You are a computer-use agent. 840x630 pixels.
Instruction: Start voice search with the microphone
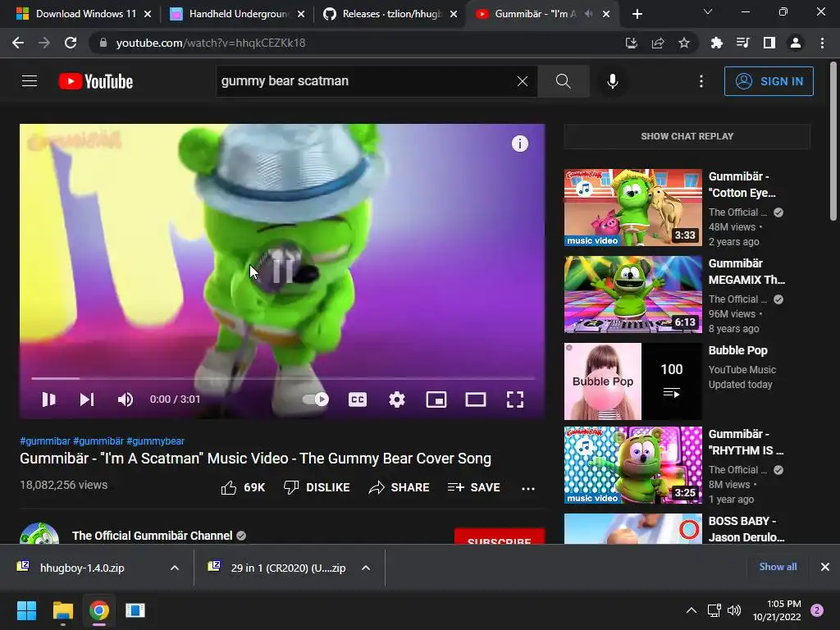pos(612,81)
